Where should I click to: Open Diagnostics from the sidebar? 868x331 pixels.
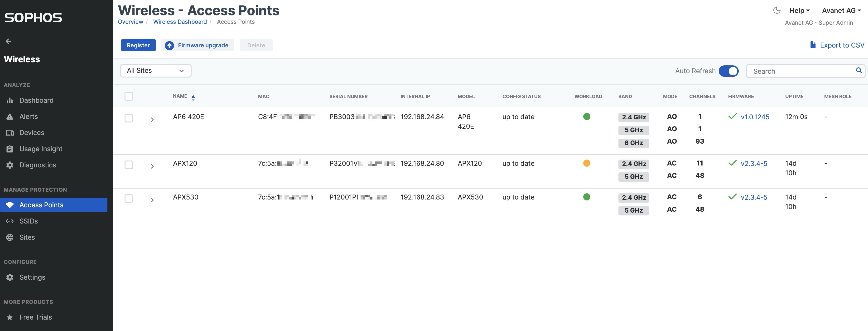coord(37,165)
